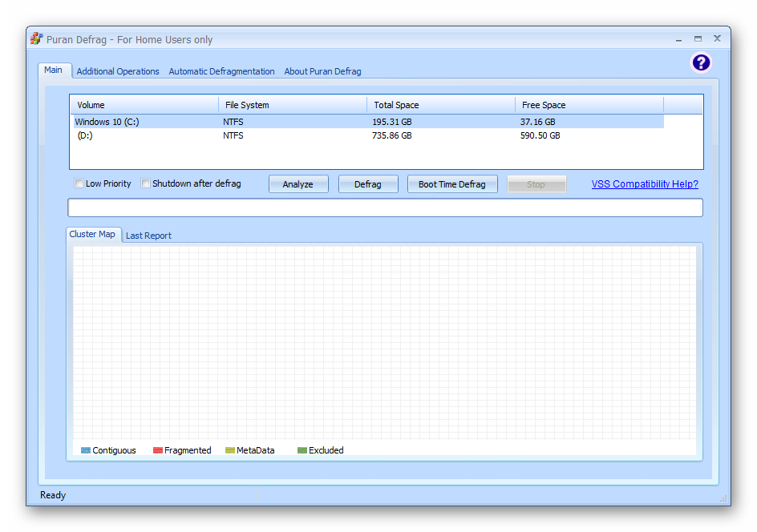Switch to Automatic Defragmentation tab

pyautogui.click(x=221, y=71)
